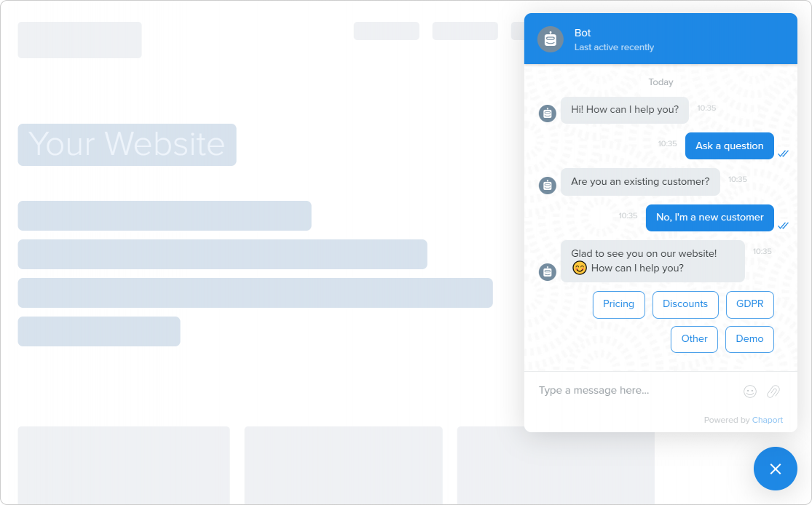Select the Pricing quick reply

point(618,304)
